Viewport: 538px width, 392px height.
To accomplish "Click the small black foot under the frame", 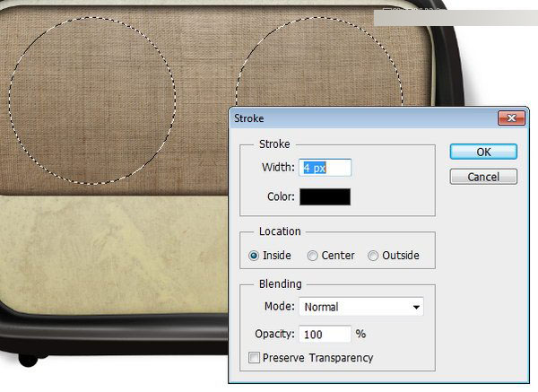I will [x=28, y=361].
